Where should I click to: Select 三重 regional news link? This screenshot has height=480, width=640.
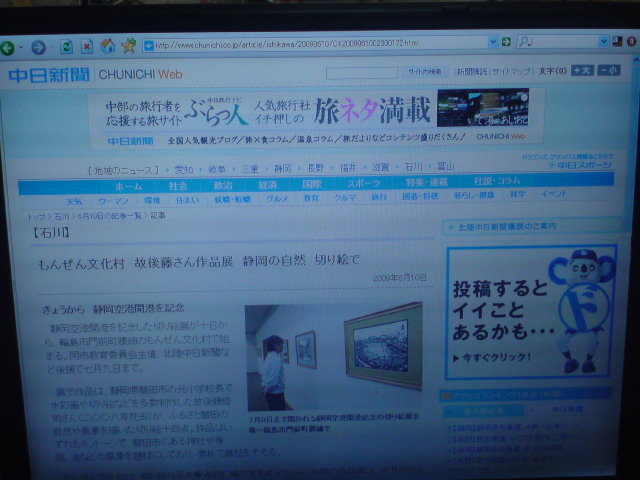(x=249, y=169)
